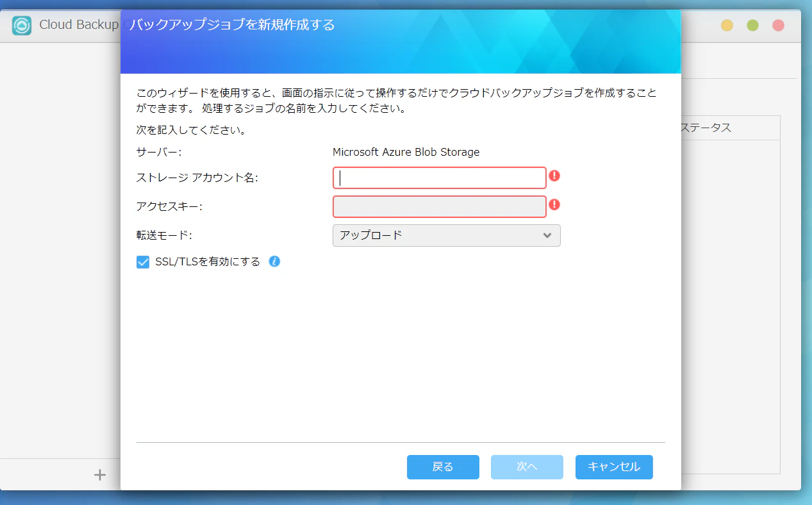Screen dimensions: 812x505
Task: Click the access key input field
Action: (439, 206)
